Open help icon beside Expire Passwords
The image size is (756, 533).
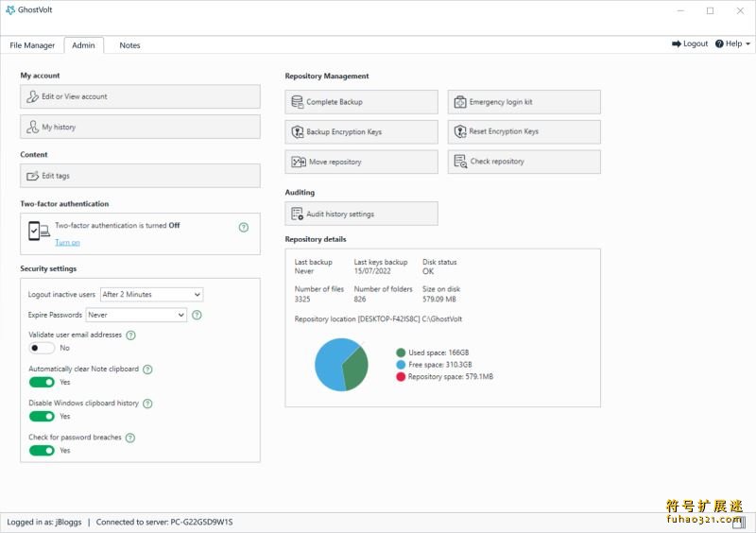click(x=197, y=315)
